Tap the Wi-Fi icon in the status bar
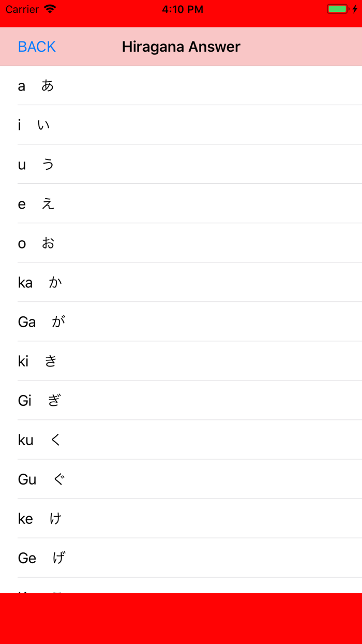The height and width of the screenshot is (644, 362). point(49,8)
